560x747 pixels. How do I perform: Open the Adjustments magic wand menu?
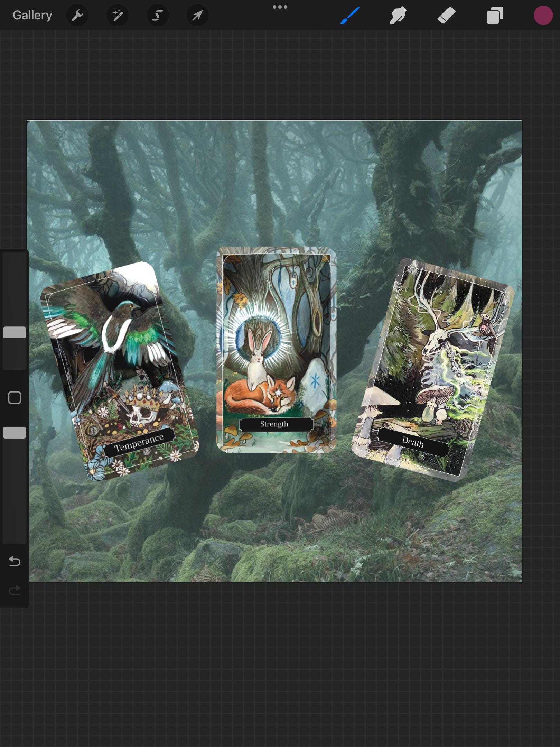coord(118,15)
